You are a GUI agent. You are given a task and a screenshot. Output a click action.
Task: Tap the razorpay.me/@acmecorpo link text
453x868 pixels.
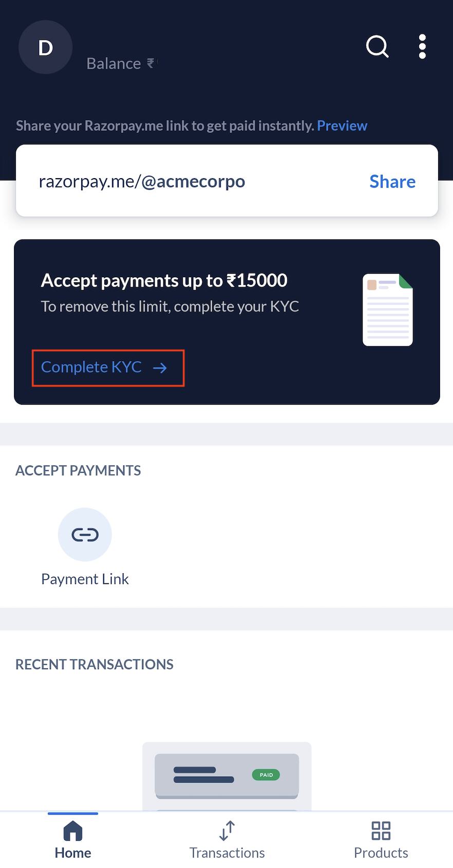coord(142,181)
